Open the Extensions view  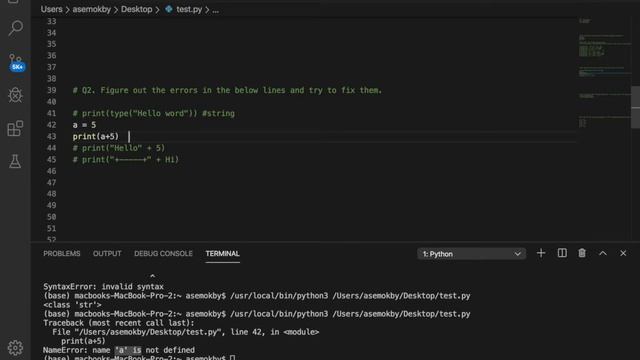pos(16,128)
